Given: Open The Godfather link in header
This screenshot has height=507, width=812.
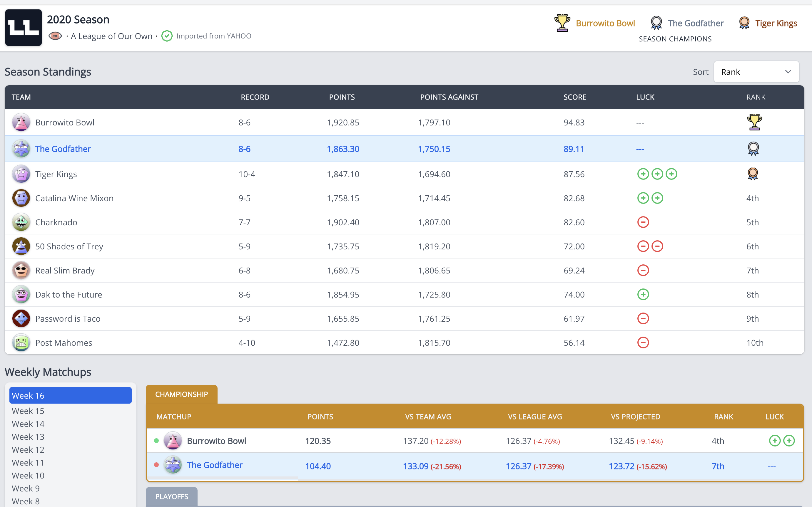Looking at the screenshot, I should pyautogui.click(x=696, y=23).
